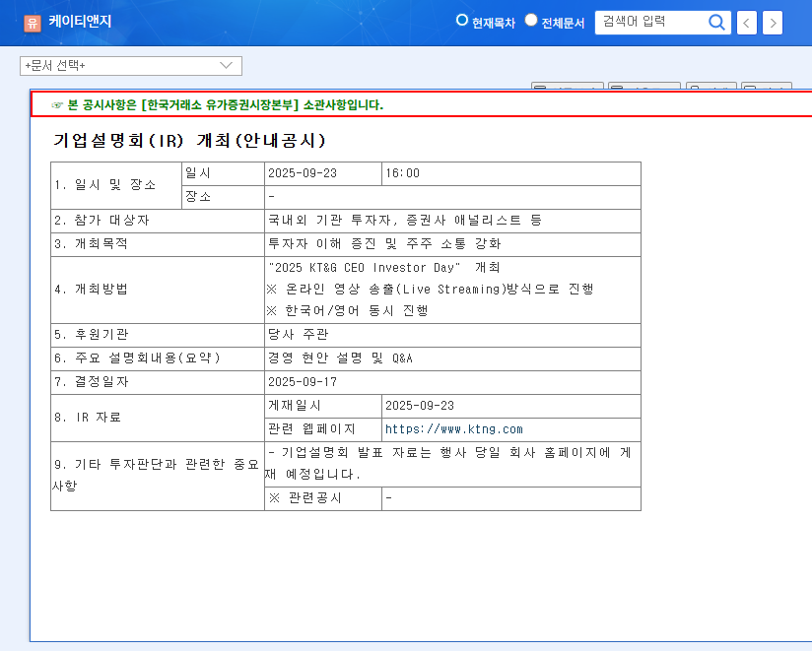Open the +문서 선택+ dropdown
This screenshot has height=651, width=812.
[x=131, y=66]
